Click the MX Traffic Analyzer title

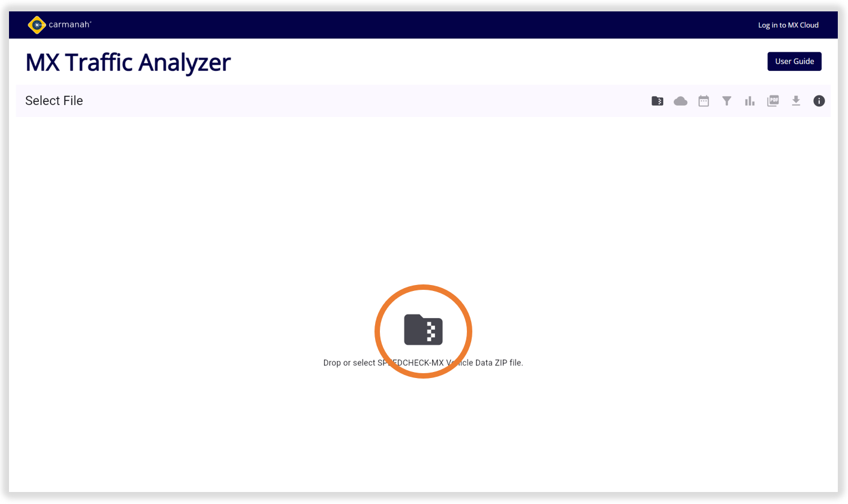tap(128, 62)
